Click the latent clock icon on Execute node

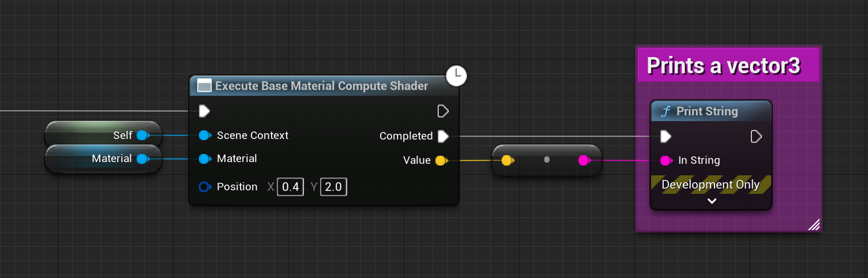click(x=456, y=75)
